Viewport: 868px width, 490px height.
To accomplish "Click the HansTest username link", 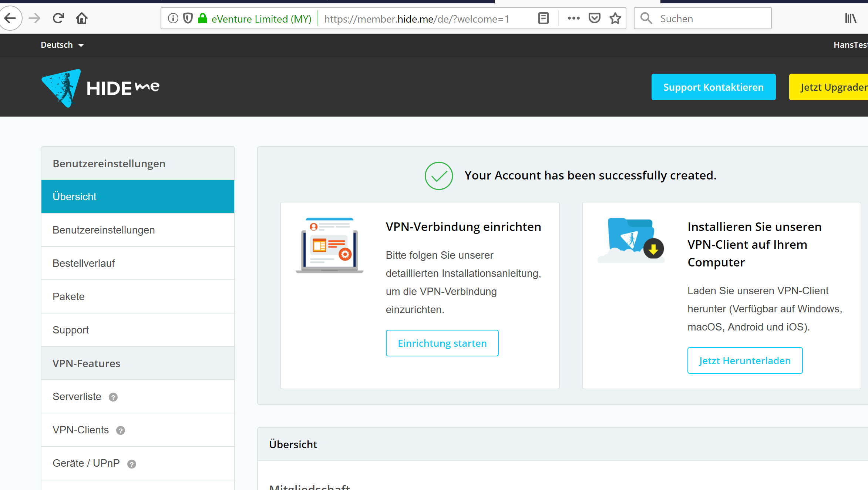I will pos(851,45).
